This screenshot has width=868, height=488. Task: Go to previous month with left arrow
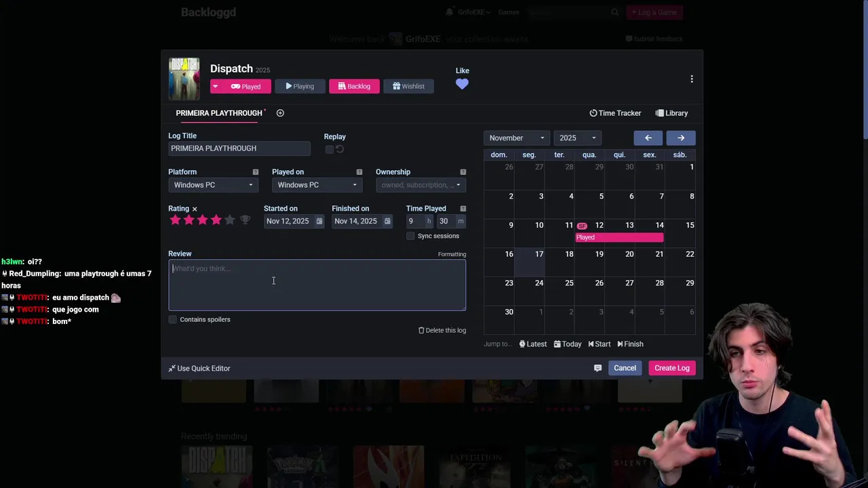648,138
